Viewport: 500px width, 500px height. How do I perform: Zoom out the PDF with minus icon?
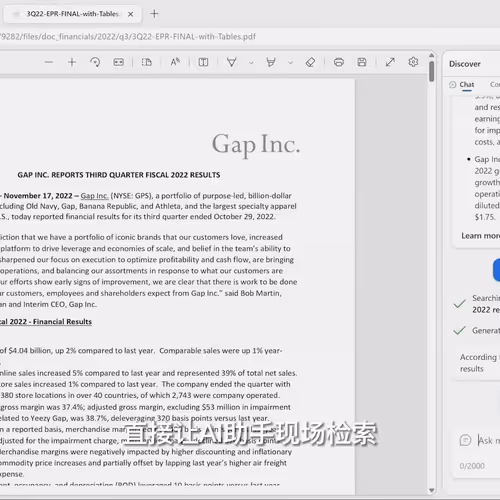tap(49, 62)
